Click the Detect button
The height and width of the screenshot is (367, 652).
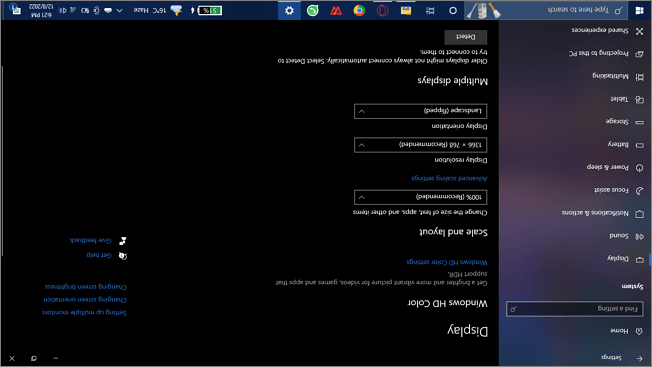coord(466,37)
